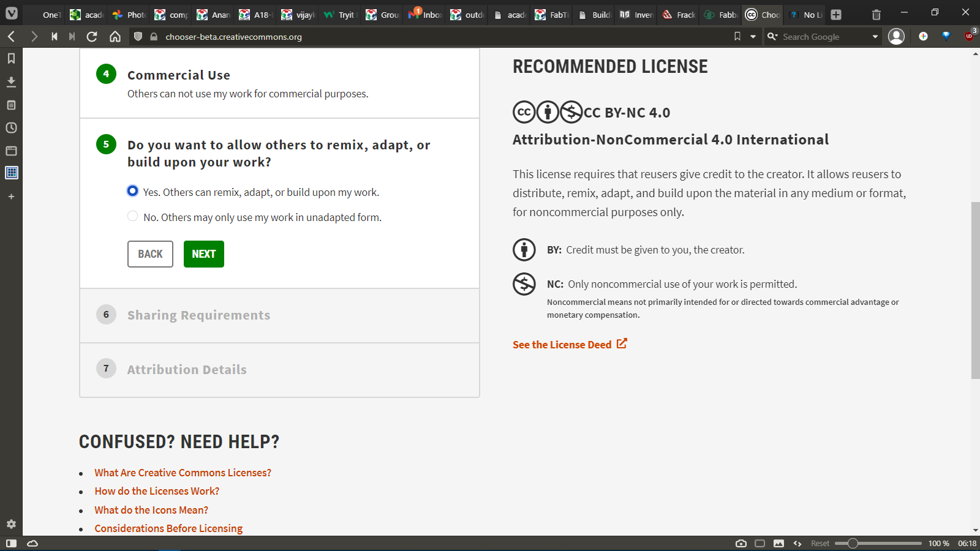980x551 pixels.
Task: Click the fast forward button
Action: (72, 37)
